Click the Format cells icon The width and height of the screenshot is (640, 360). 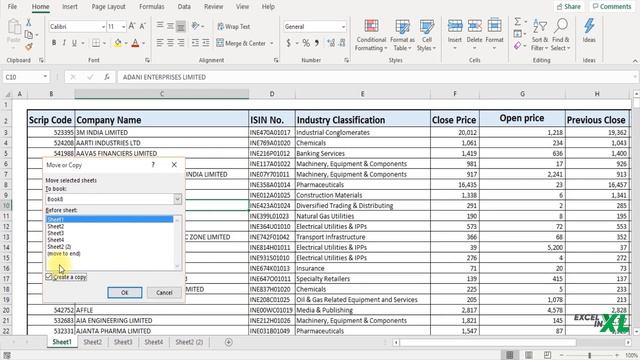click(494, 26)
